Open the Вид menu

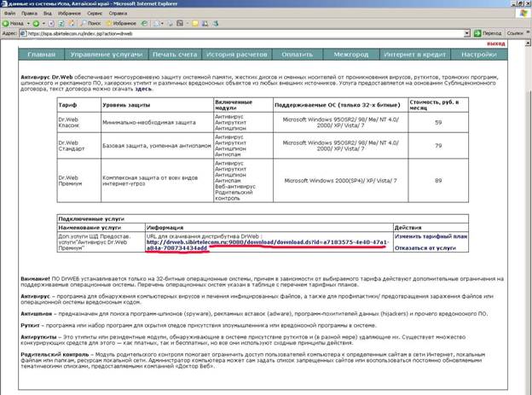click(48, 14)
